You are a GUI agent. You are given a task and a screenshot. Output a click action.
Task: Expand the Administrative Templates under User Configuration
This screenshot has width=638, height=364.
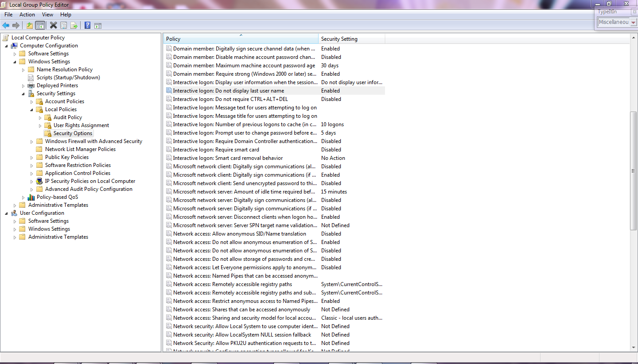pos(15,237)
